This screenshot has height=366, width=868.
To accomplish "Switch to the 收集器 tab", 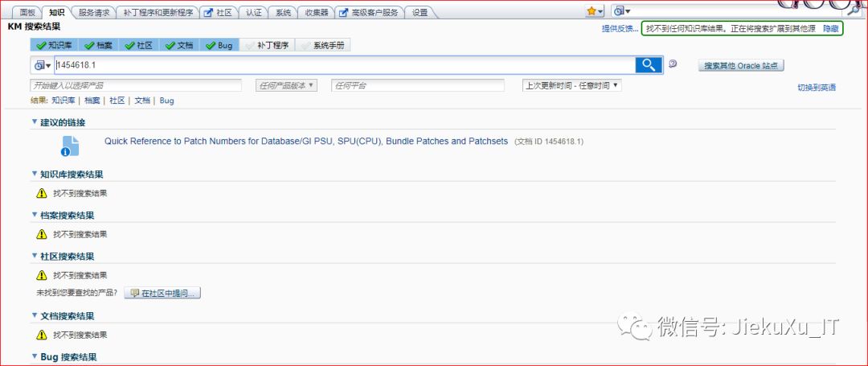I will 316,12.
